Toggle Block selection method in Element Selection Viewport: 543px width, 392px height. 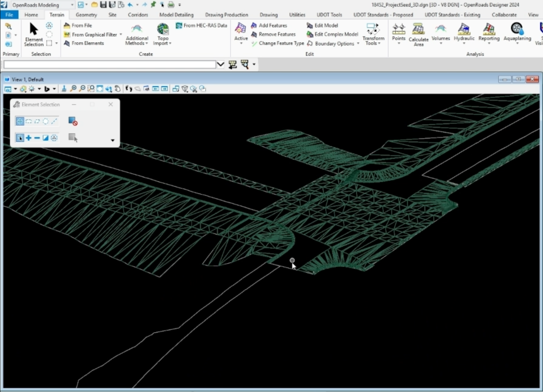tap(28, 121)
